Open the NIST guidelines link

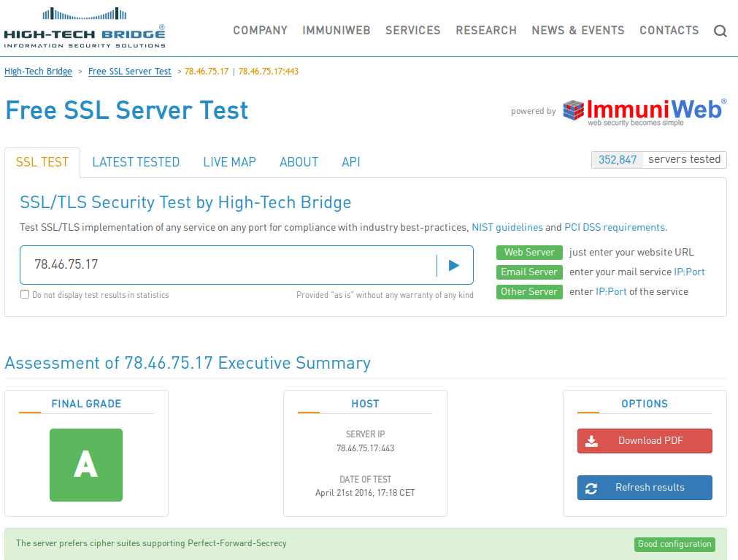coord(507,227)
